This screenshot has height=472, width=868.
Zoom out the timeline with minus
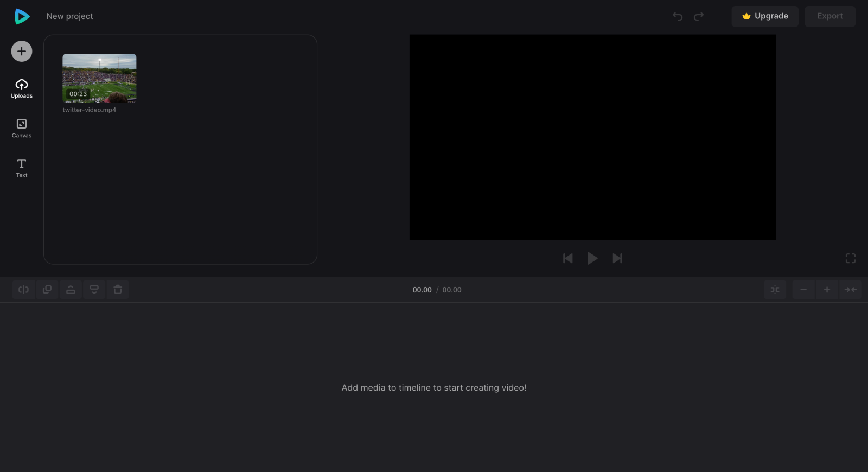coord(803,290)
